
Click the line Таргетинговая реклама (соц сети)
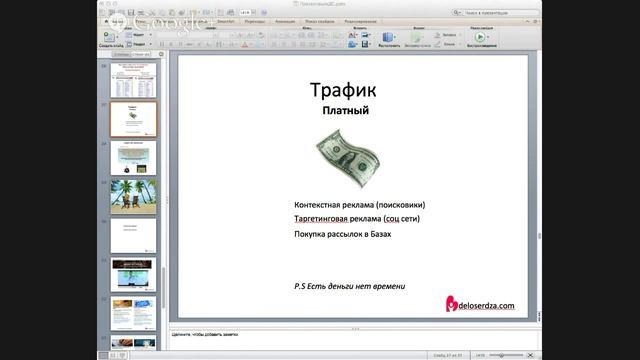[x=357, y=219]
